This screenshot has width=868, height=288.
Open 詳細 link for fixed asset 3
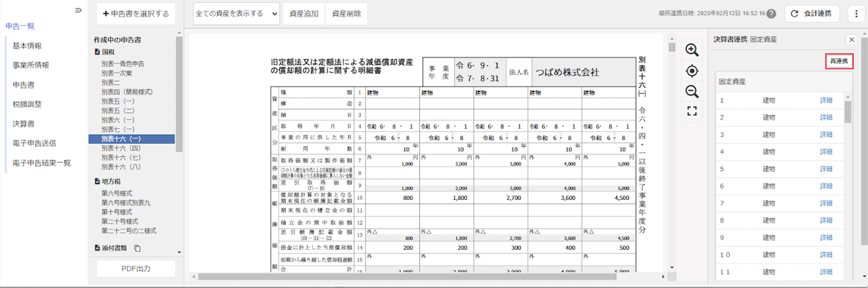point(826,135)
